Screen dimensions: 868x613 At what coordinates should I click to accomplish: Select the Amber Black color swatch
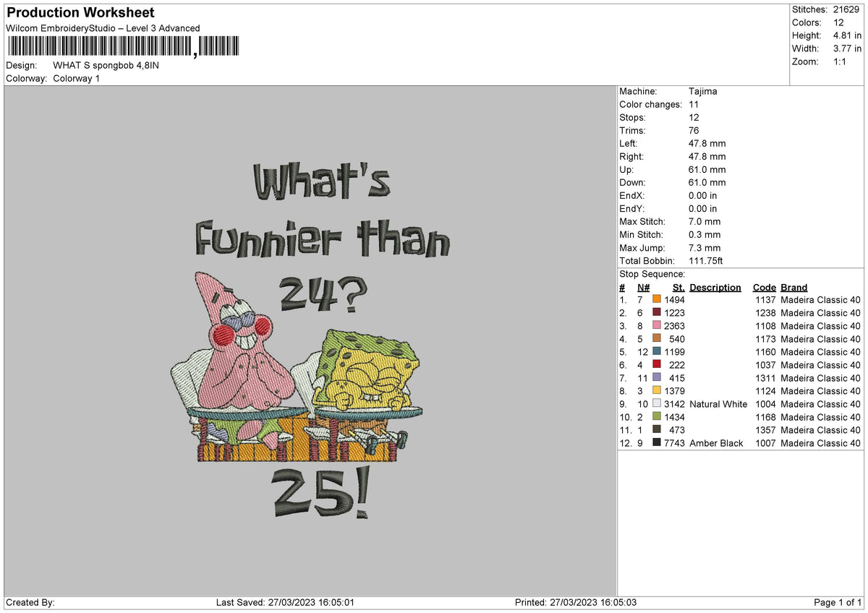[657, 442]
